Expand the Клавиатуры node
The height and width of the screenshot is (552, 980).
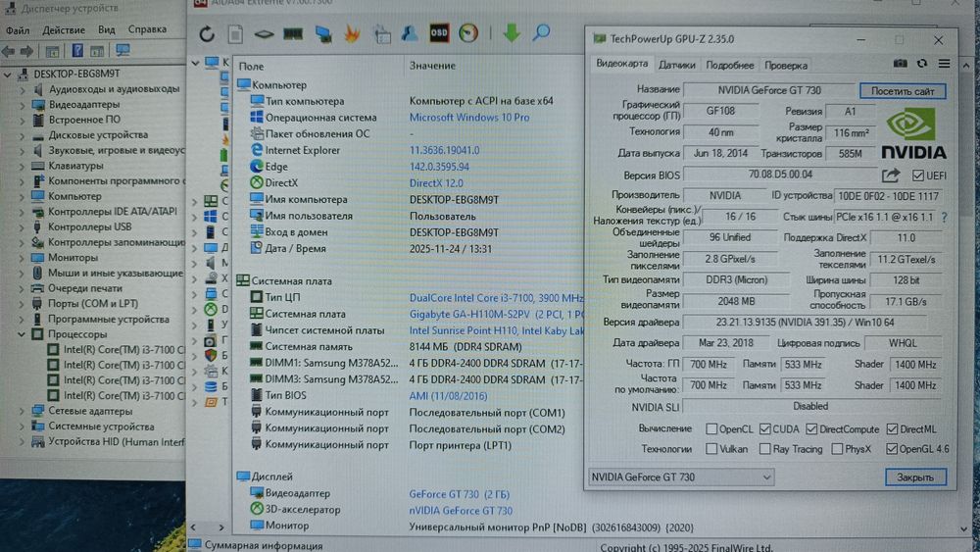coord(22,166)
